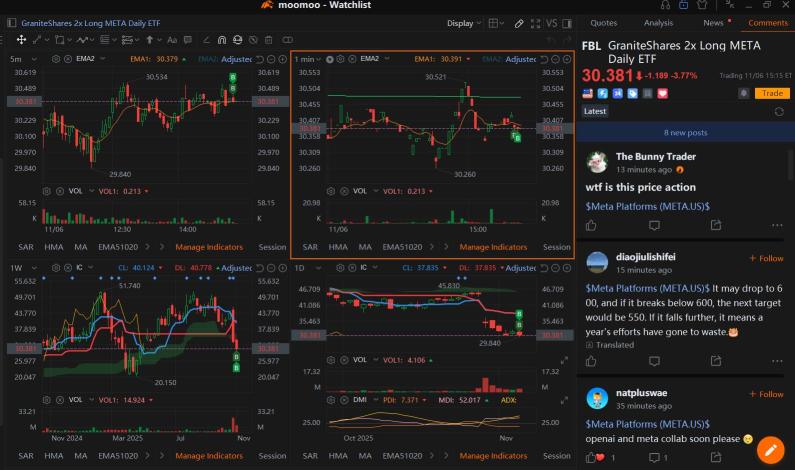This screenshot has width=795, height=470.
Task: Like The Bunny Trader's post
Action: coord(592,225)
